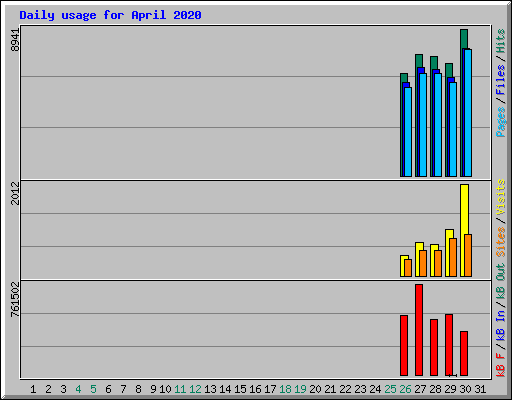
Task: Click the light blue pages bar for day 29
Action: 453,129
